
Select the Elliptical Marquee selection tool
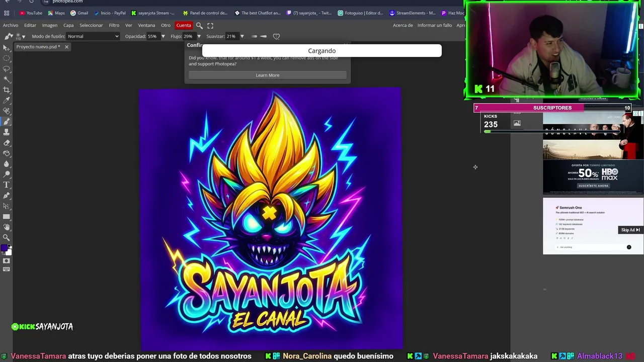(7, 58)
